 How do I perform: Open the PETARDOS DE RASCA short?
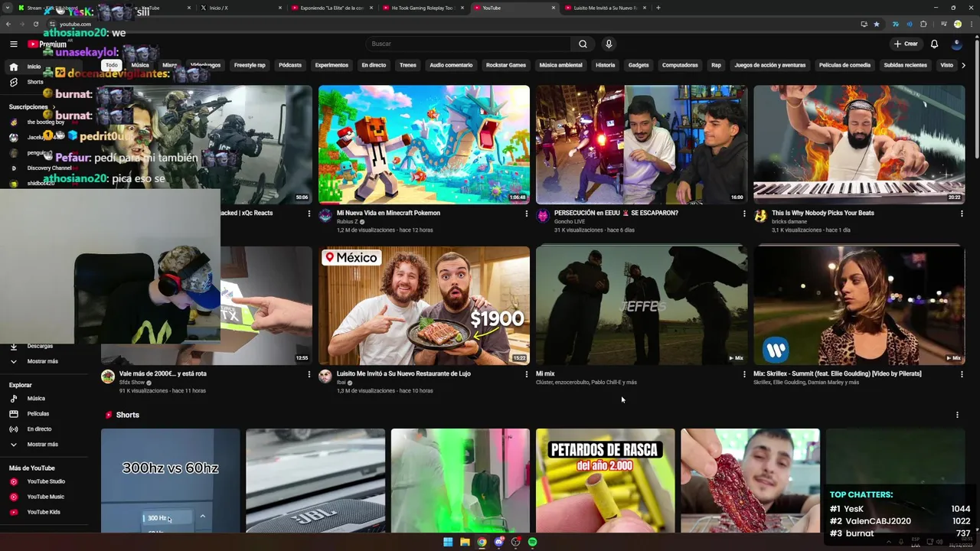(606, 481)
